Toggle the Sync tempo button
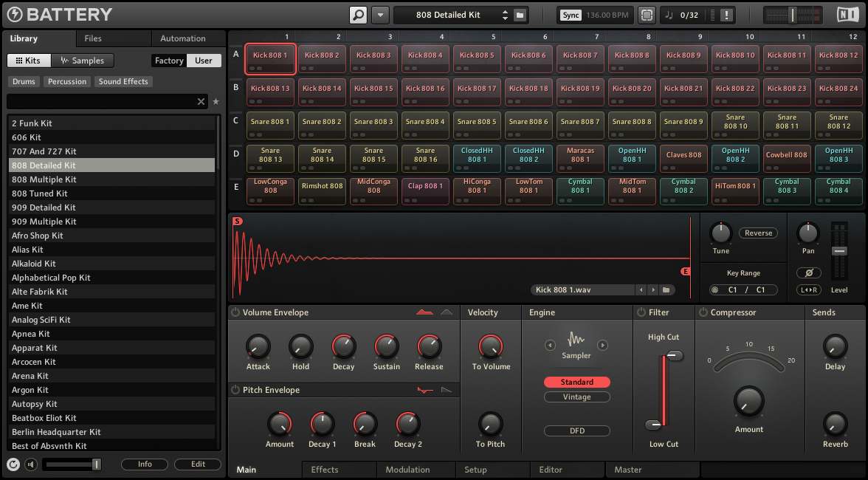The image size is (868, 480). [x=571, y=15]
